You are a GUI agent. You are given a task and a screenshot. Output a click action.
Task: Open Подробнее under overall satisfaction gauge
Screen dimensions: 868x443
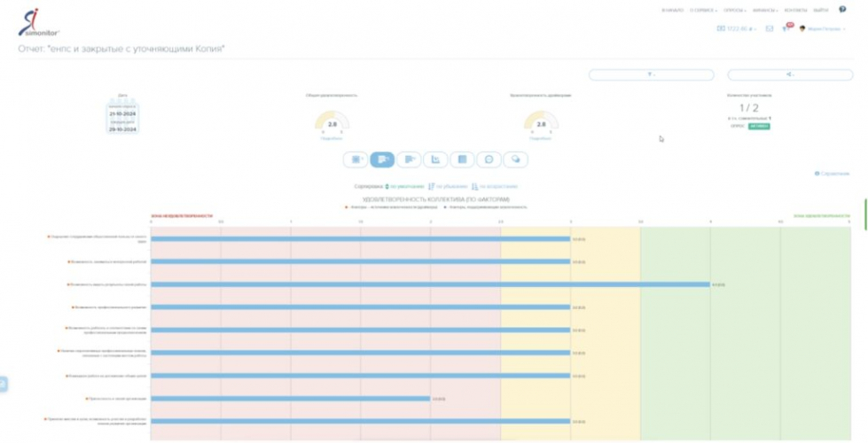pos(332,139)
